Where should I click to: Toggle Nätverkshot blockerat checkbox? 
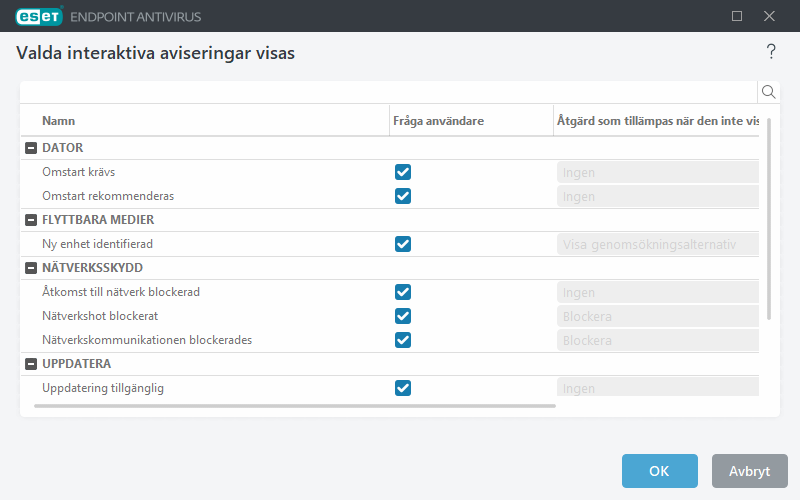tap(403, 316)
